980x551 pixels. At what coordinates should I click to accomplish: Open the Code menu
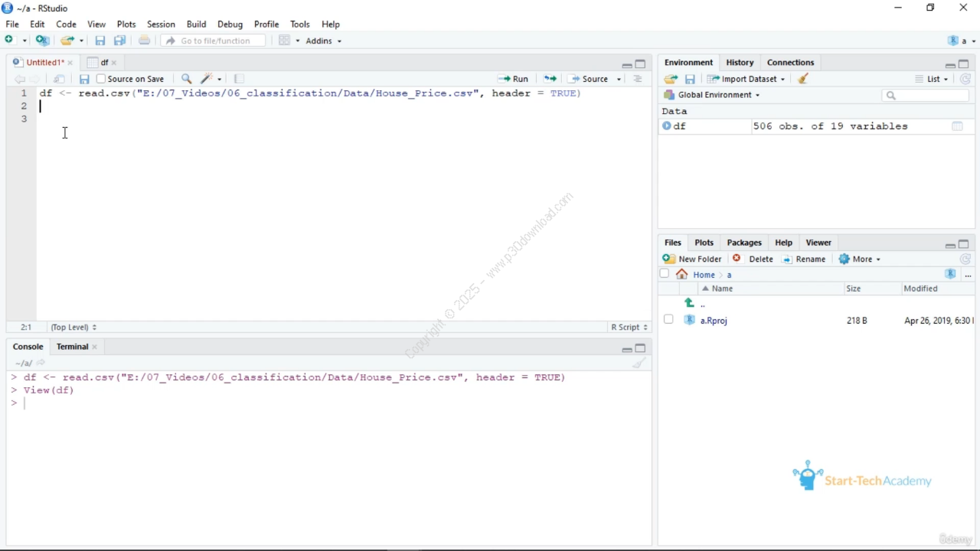[66, 24]
